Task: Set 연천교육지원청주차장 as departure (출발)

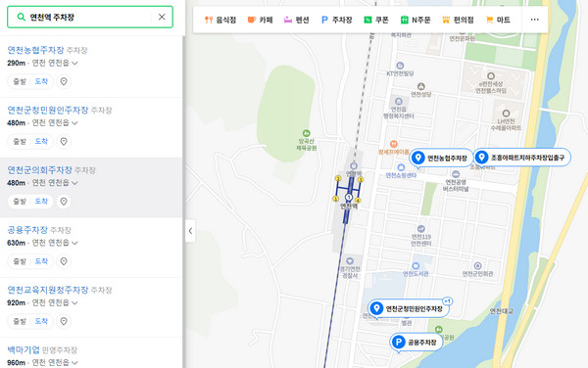Action: 20,321
